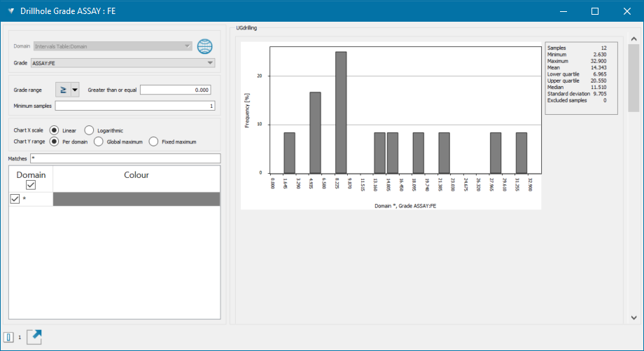This screenshot has width=644, height=351.
Task: Click the column count icon at bottom left
Action: coord(9,337)
